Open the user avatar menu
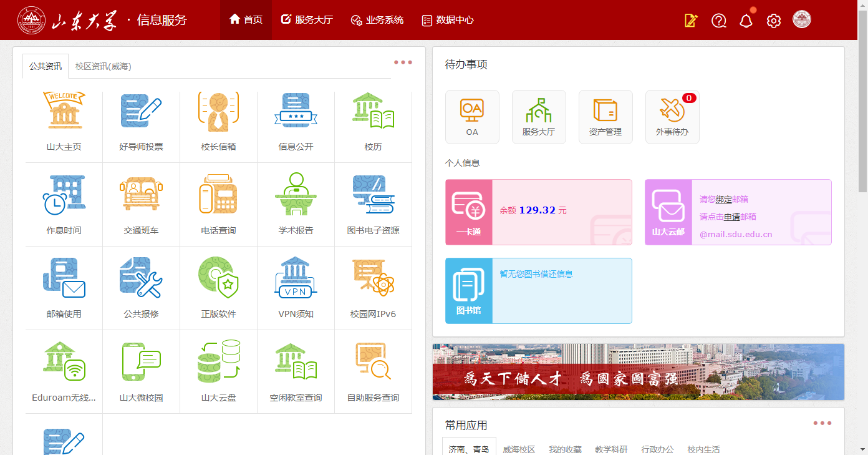868x455 pixels. [802, 19]
